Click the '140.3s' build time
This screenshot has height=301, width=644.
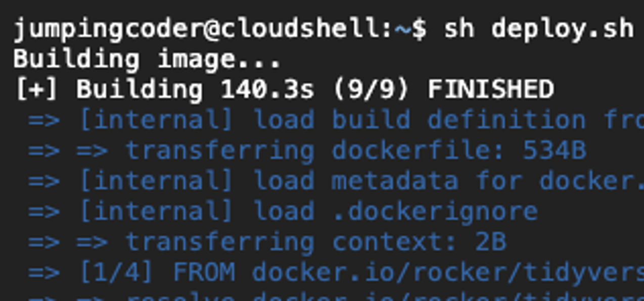[267, 89]
